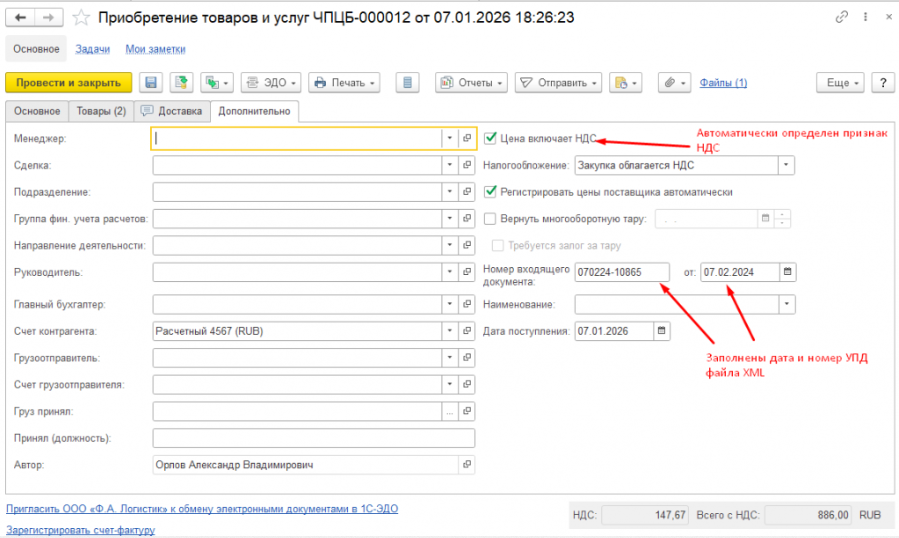Viewport: 899px width, 538px height.
Task: Toggle Регистрировать цены поставщика автоматически checkbox
Action: pos(490,192)
